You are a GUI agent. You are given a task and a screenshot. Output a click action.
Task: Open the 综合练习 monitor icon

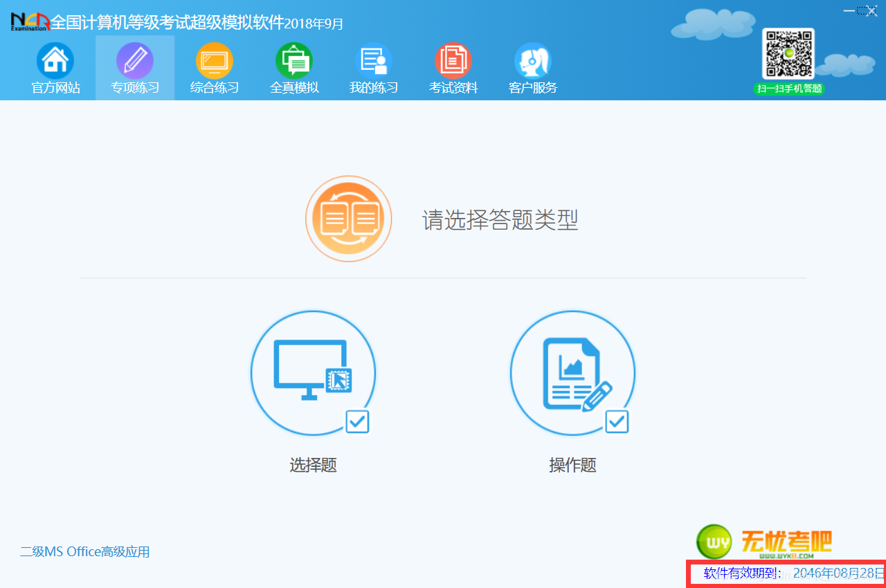[x=215, y=61]
